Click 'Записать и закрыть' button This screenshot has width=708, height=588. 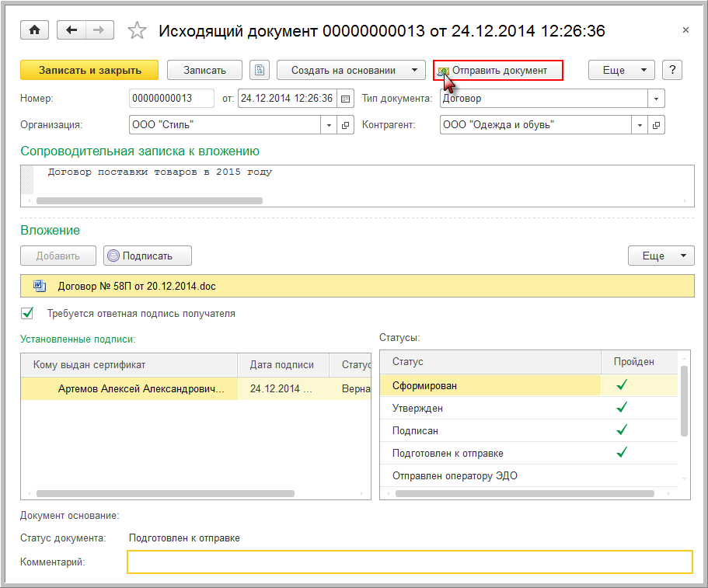pyautogui.click(x=89, y=70)
